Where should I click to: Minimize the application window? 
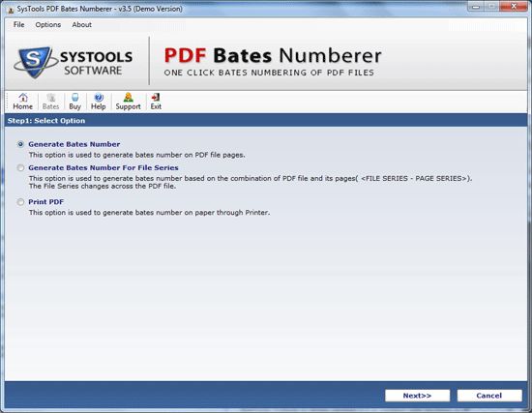(x=476, y=7)
